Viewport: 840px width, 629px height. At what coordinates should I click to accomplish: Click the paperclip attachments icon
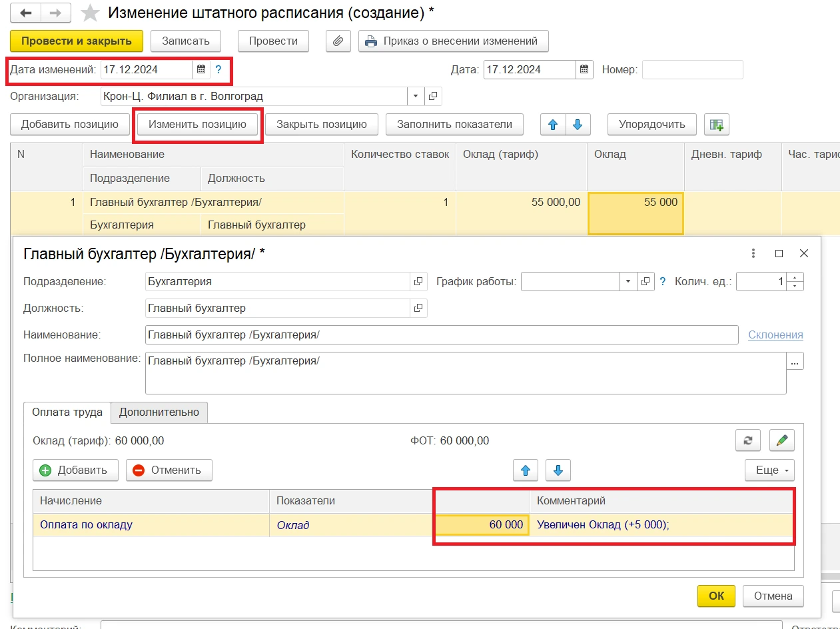(338, 41)
